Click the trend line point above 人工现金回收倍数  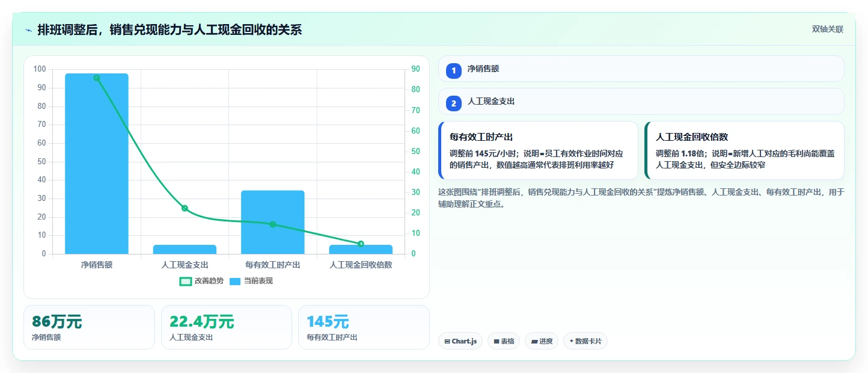coord(361,244)
